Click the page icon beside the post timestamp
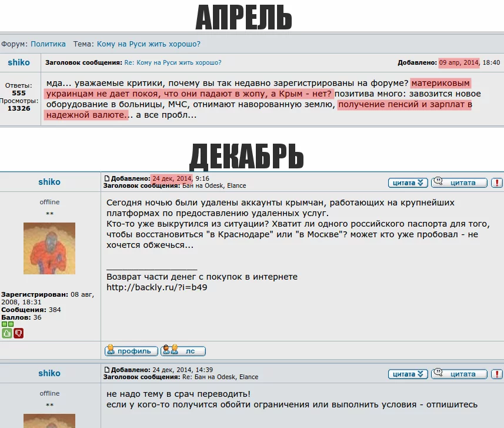The width and height of the screenshot is (504, 428). pos(108,177)
